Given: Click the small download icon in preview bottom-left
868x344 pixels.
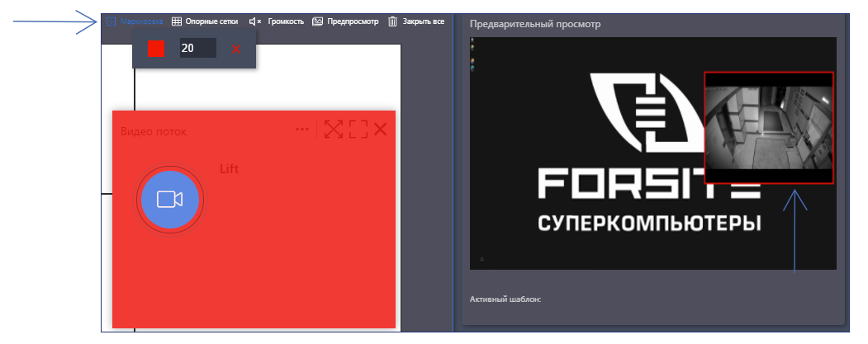Looking at the screenshot, I should click(481, 259).
